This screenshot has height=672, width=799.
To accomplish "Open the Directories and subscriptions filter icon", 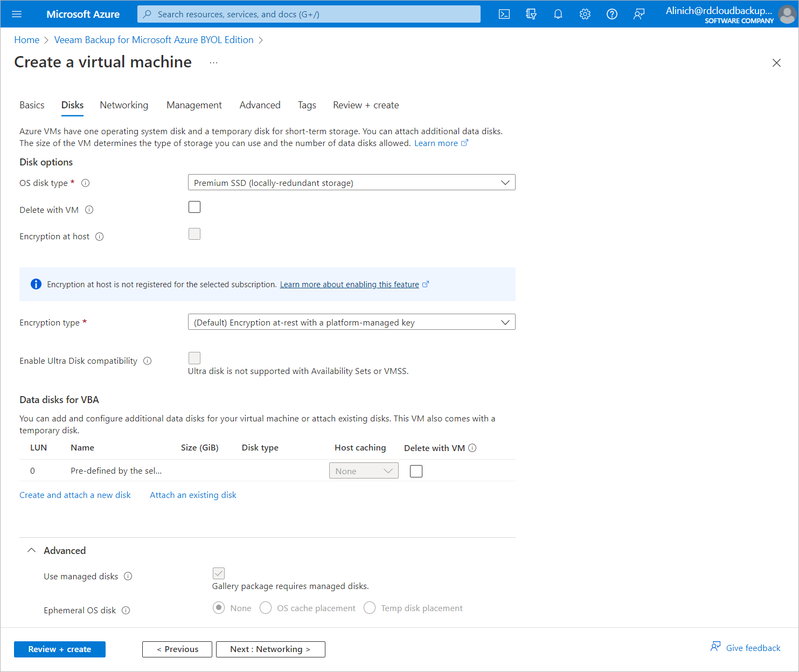I will click(x=531, y=14).
